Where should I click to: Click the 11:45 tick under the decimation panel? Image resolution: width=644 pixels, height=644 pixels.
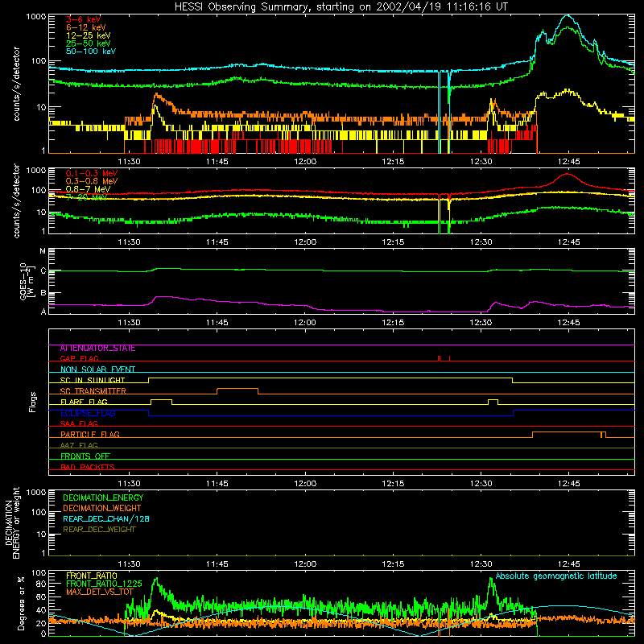coord(217,564)
